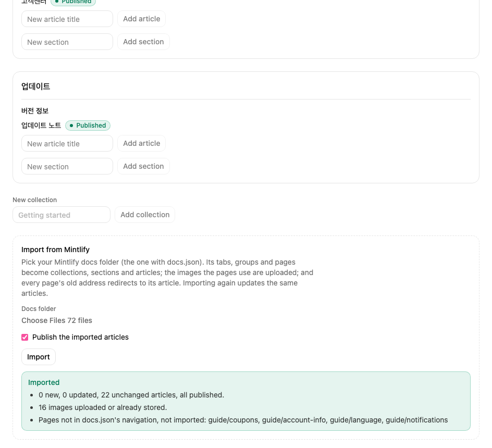Click Add section in the 고객센터 collection
This screenshot has width=492, height=448.
coord(143,42)
